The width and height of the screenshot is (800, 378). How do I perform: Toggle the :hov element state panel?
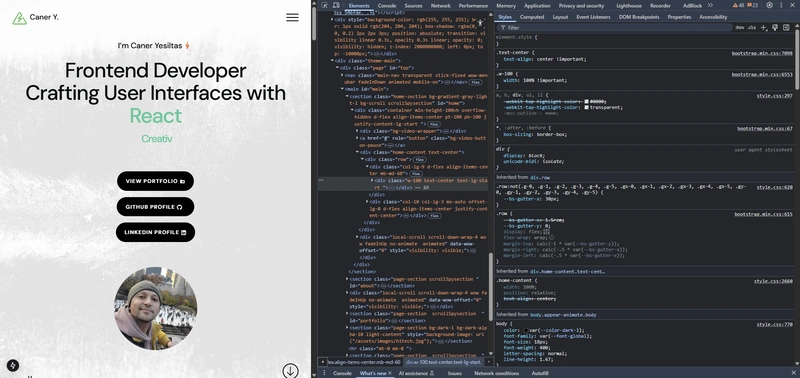point(740,28)
